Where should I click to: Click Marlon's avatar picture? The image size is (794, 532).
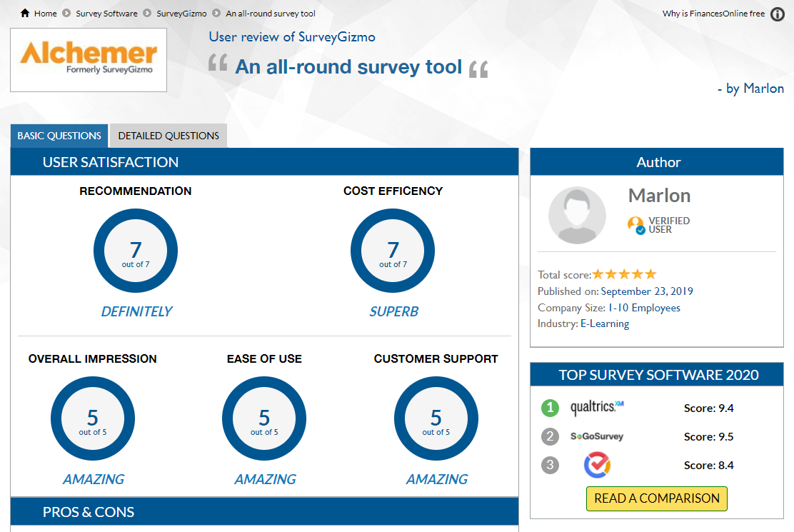576,216
